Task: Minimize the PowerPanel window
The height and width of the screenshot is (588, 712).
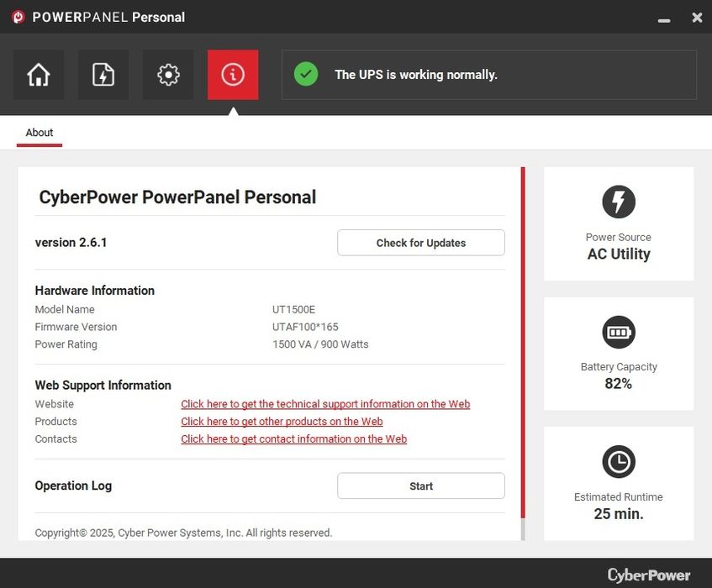Action: pos(664,20)
